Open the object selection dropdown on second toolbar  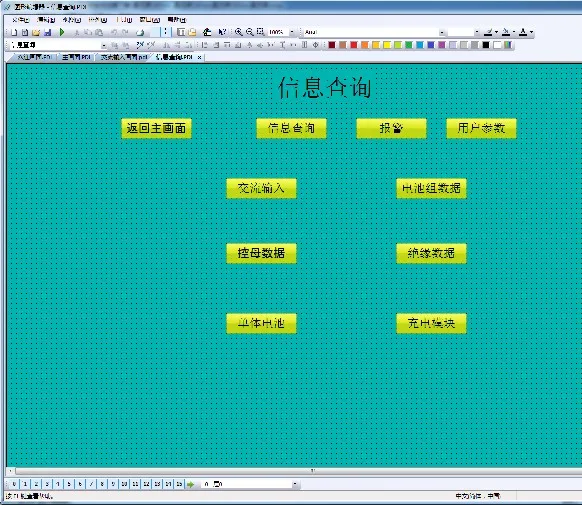click(104, 45)
